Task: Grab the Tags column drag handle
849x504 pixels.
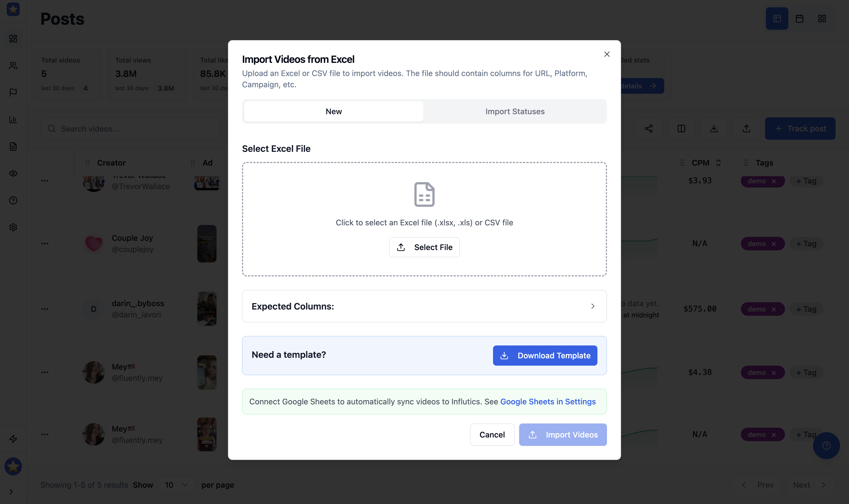Action: coord(746,163)
